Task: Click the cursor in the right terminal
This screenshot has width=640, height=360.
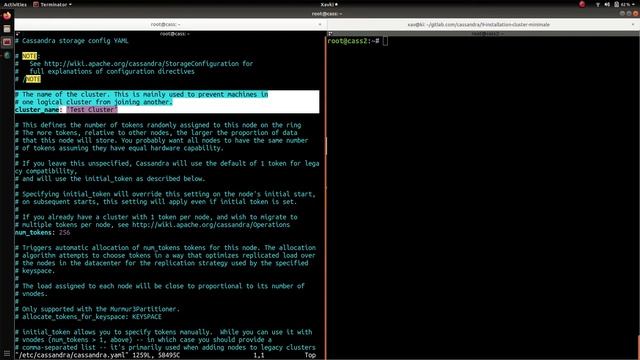Action: tap(385, 41)
